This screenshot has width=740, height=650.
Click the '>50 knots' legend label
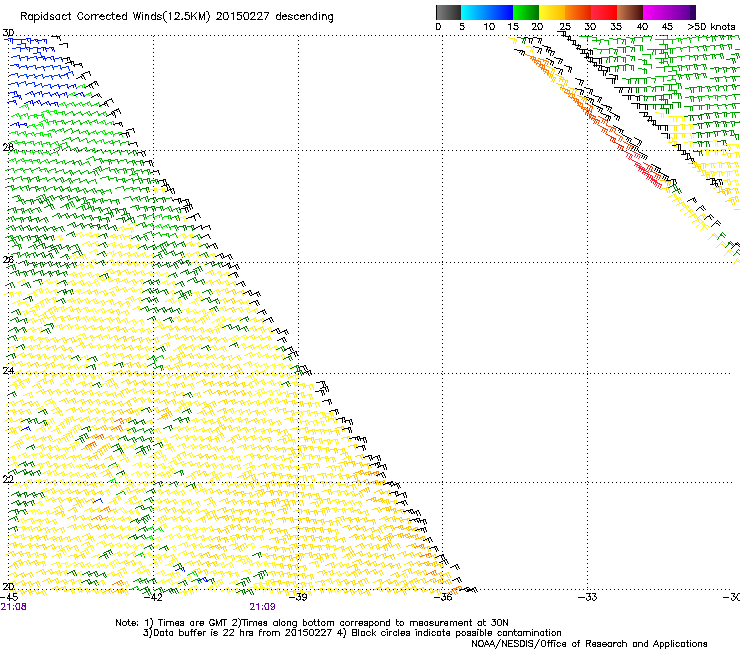point(711,27)
